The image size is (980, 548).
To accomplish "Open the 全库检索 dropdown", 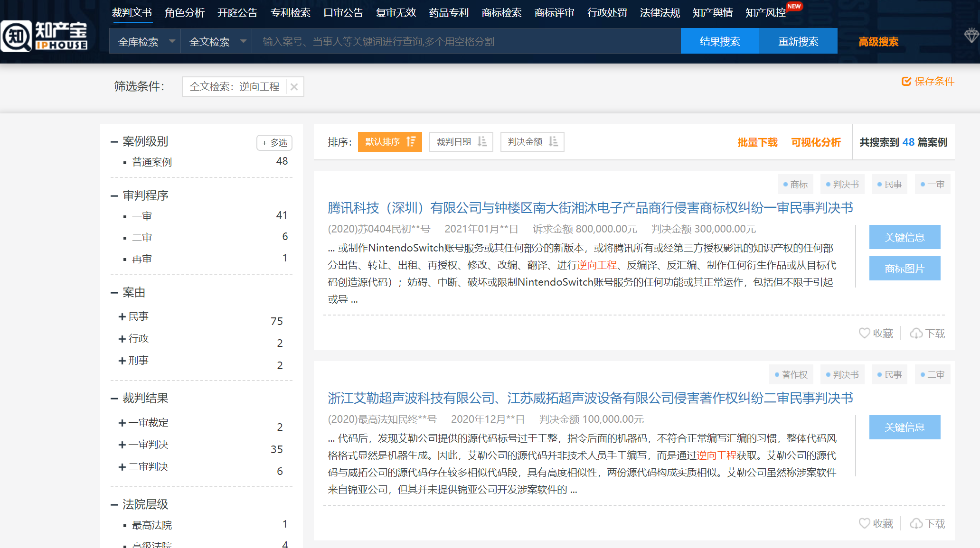I will coord(145,42).
